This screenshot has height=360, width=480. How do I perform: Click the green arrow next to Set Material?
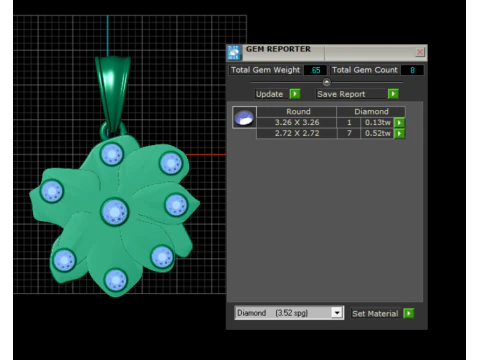pyautogui.click(x=409, y=313)
